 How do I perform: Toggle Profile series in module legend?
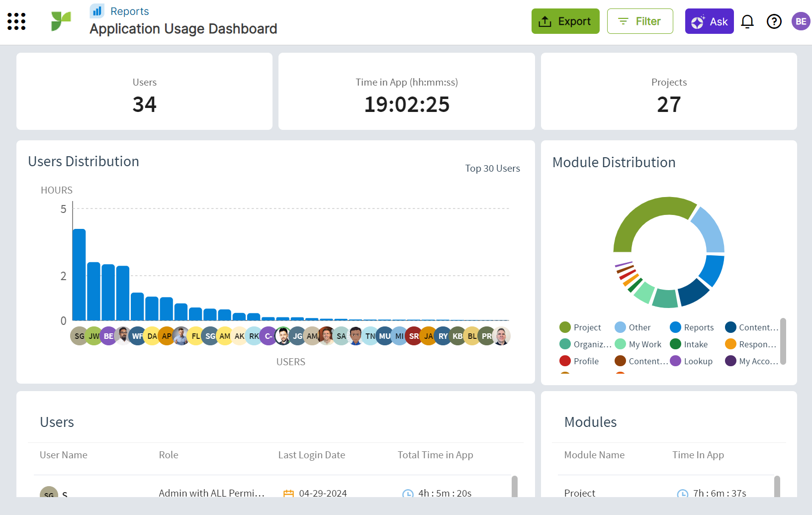[x=579, y=361]
